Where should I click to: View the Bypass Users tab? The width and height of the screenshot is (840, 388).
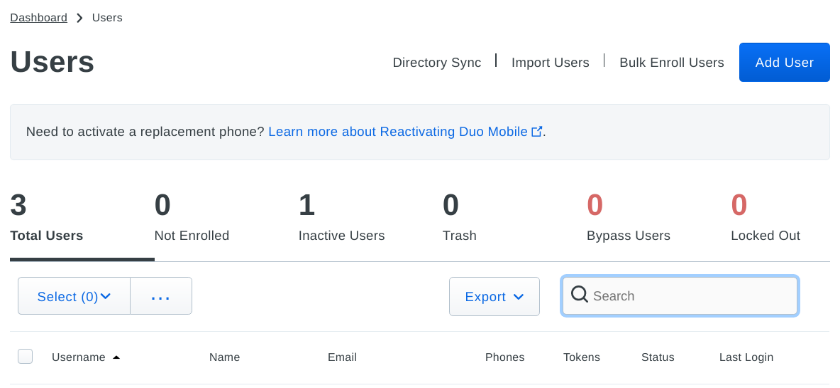tap(628, 219)
